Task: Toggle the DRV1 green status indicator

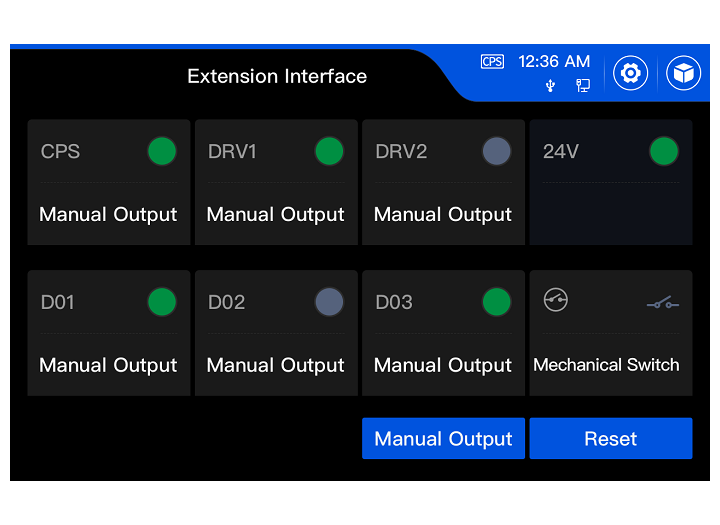Action: 329,151
